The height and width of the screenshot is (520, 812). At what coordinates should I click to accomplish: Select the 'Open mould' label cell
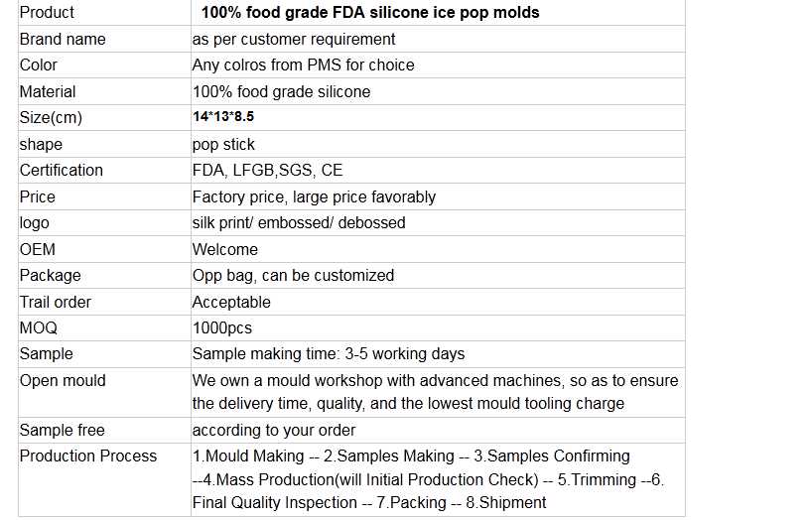(63, 380)
